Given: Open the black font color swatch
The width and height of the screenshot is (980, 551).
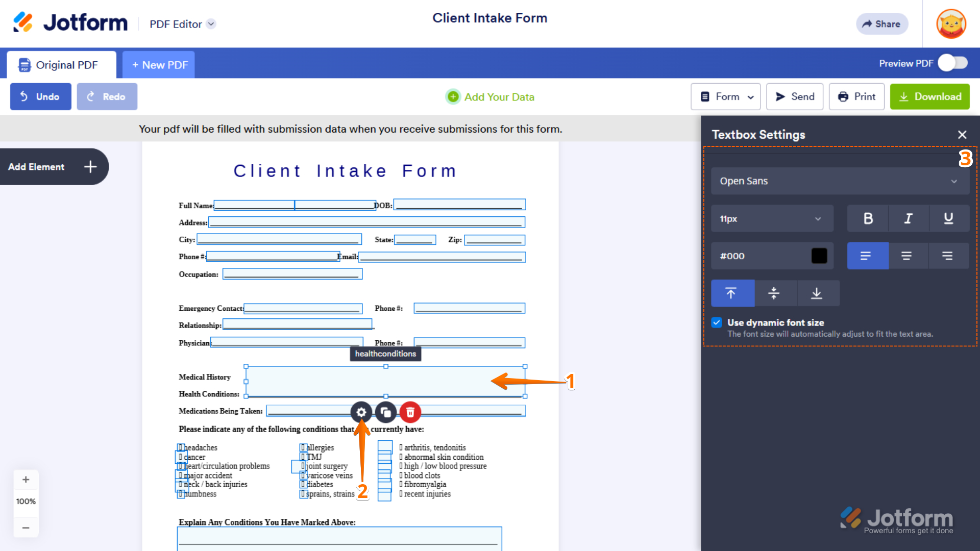Looking at the screenshot, I should pyautogui.click(x=819, y=256).
